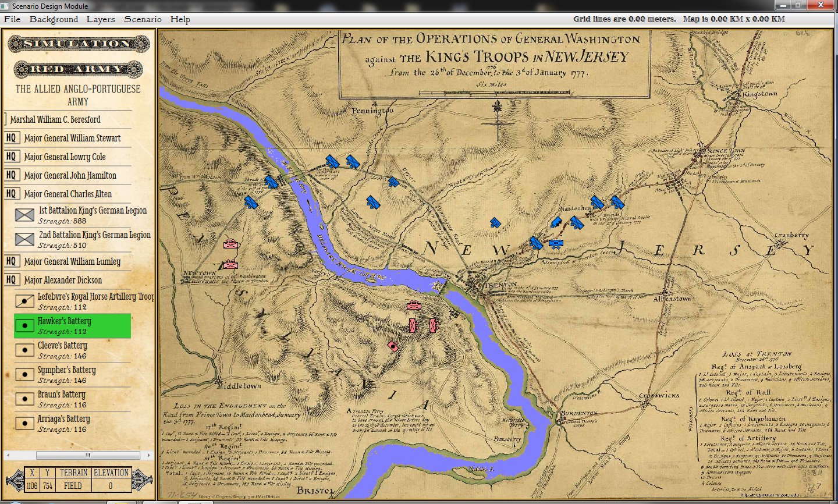The width and height of the screenshot is (838, 504).
Task: Select the HQ icon beside Lowry Cole
Action: click(11, 157)
